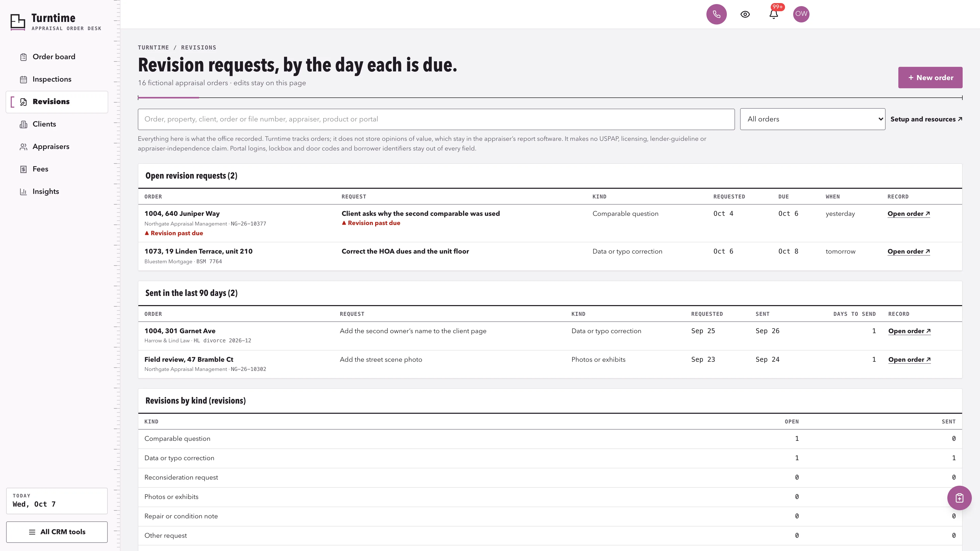This screenshot has height=551, width=980.
Task: Open notifications bell with 99+ badge
Action: coord(774,14)
